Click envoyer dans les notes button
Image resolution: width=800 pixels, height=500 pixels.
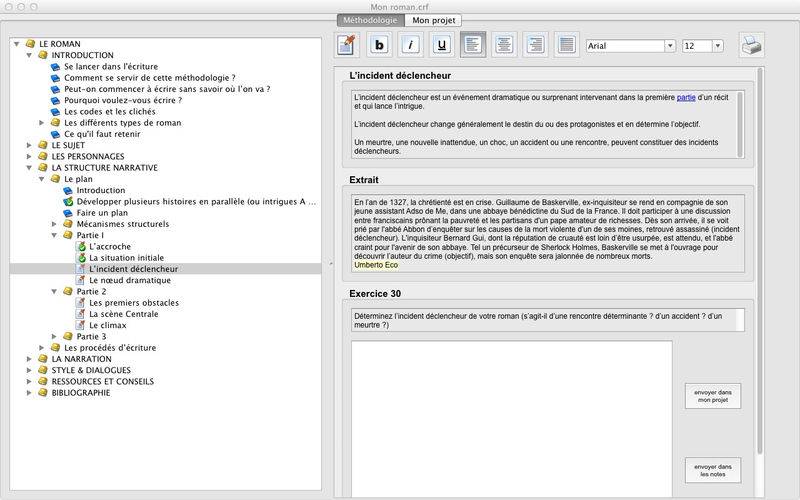713,470
